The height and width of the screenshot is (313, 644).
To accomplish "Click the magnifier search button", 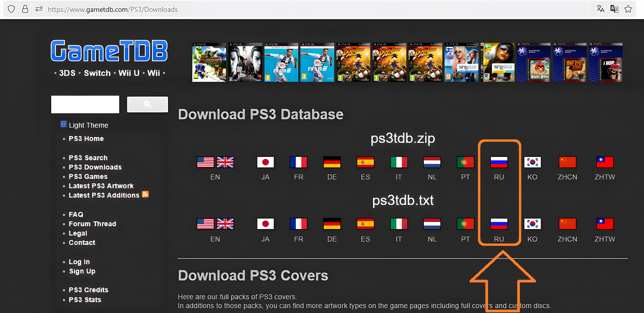I will (x=148, y=104).
